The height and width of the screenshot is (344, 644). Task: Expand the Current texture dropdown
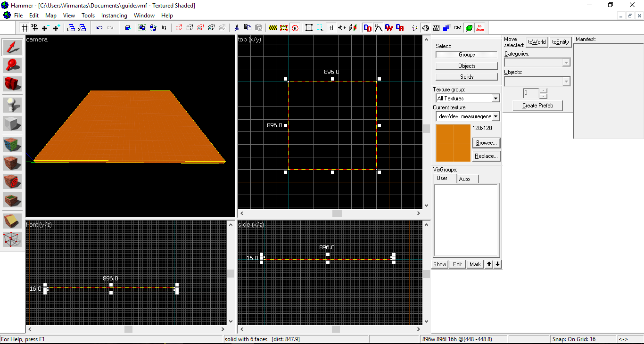click(x=495, y=116)
